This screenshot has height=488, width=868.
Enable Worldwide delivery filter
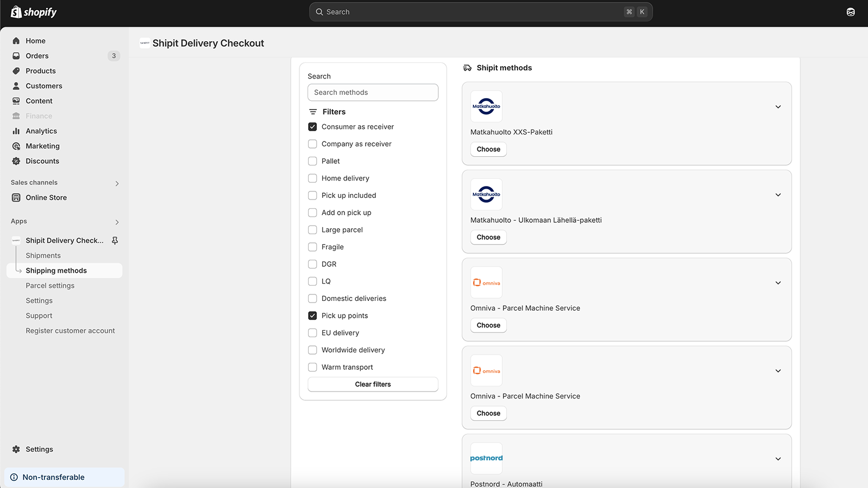[x=312, y=350]
